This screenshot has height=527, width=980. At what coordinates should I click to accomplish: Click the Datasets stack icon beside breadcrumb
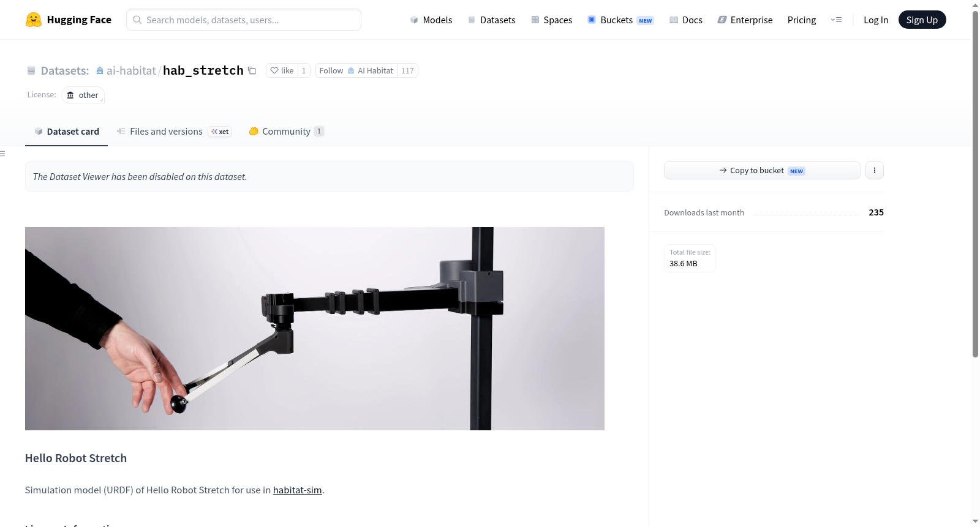31,70
